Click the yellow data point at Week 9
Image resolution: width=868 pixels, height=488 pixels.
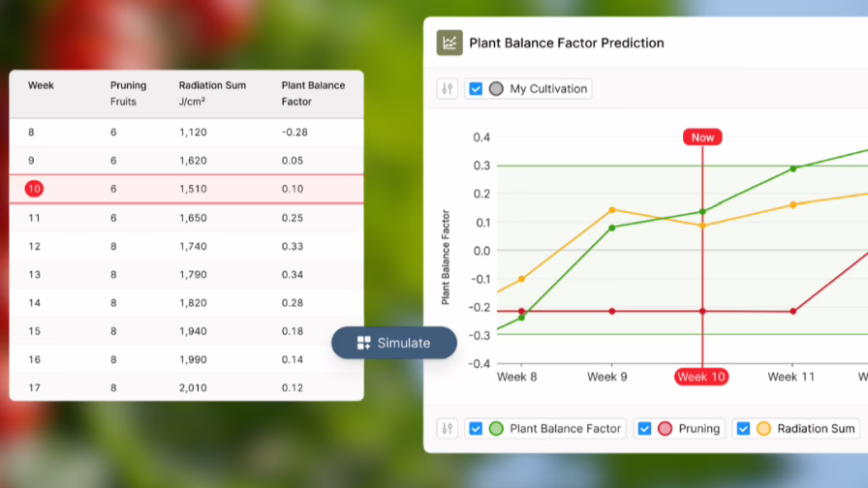(611, 210)
